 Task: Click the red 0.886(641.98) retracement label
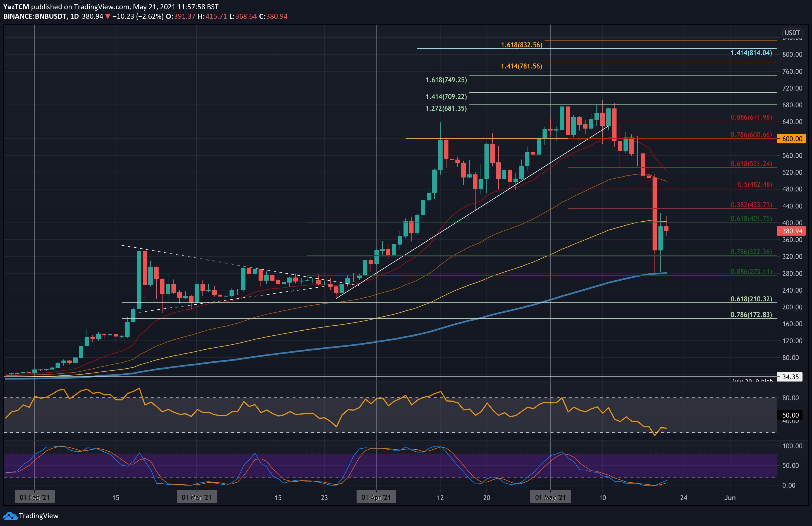[751, 117]
